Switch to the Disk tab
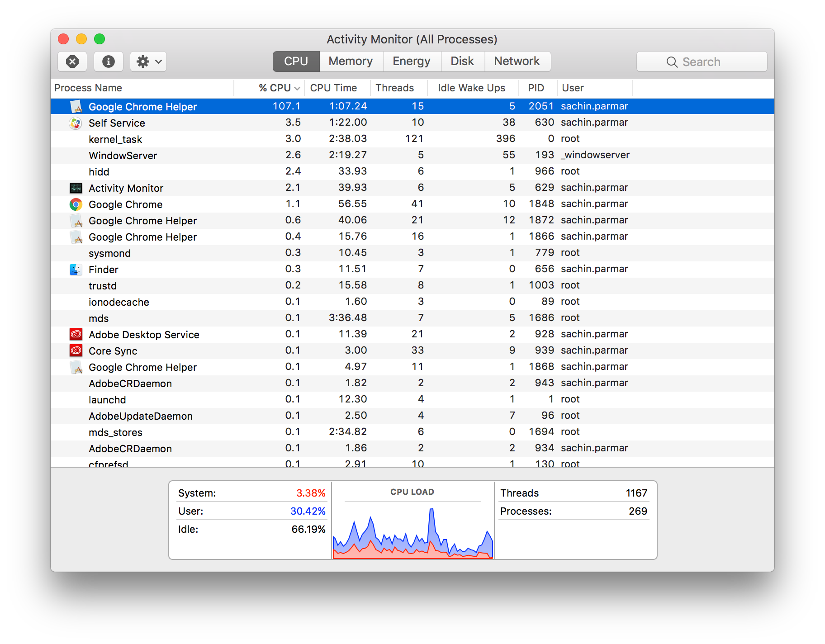 pos(462,62)
